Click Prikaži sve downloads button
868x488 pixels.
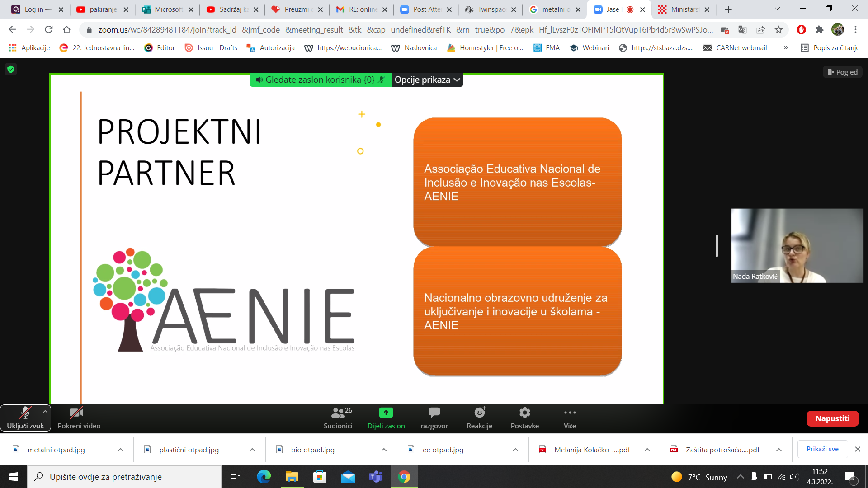(x=822, y=449)
